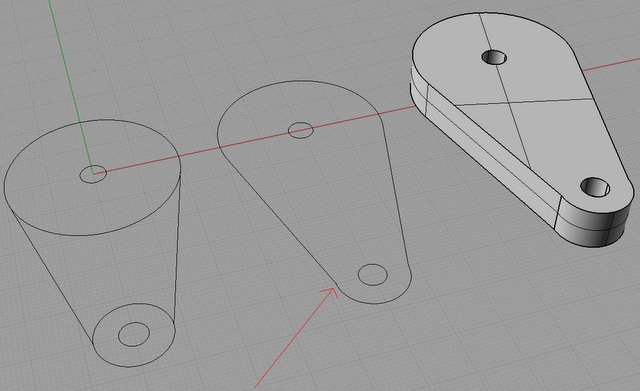This screenshot has height=391, width=640.
Task: Select the green Y-axis line
Action: [71, 87]
